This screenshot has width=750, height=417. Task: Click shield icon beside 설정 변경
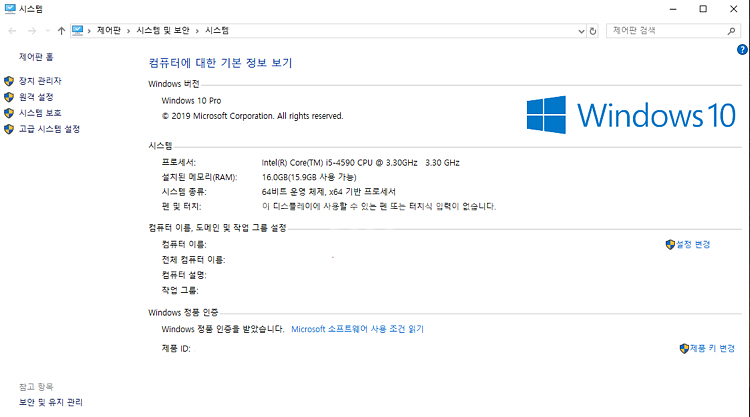point(670,244)
